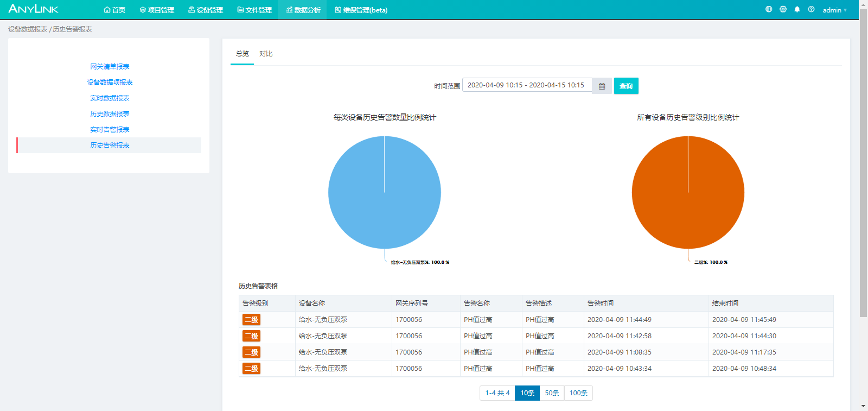Screen dimensions: 868x411
Task: Click 二级 badge in the 11:44:49 row
Action: tap(251, 320)
